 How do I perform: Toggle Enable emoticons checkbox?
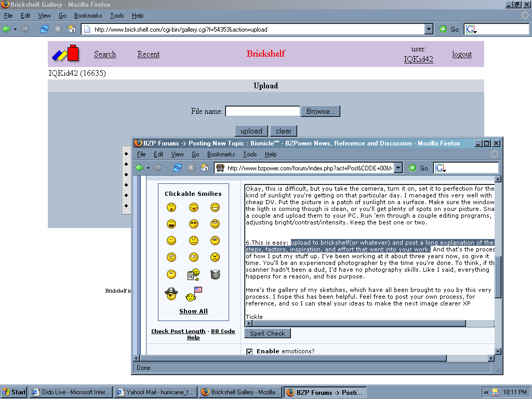tap(249, 352)
